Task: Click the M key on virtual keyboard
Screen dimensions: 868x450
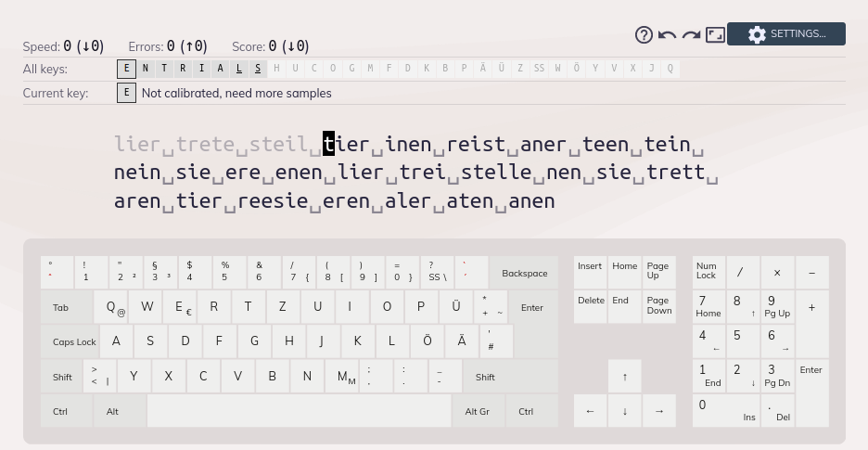Action: (x=341, y=377)
